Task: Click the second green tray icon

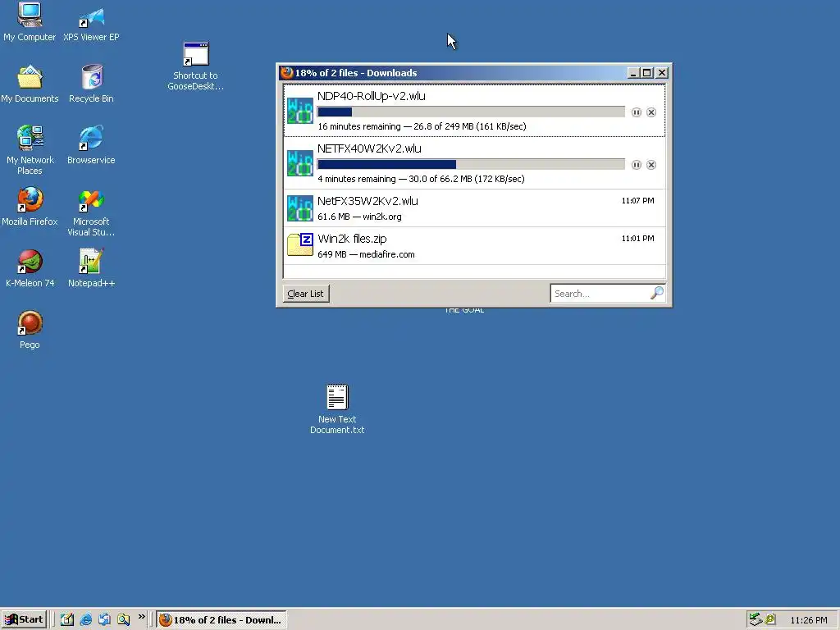Action: [770, 619]
